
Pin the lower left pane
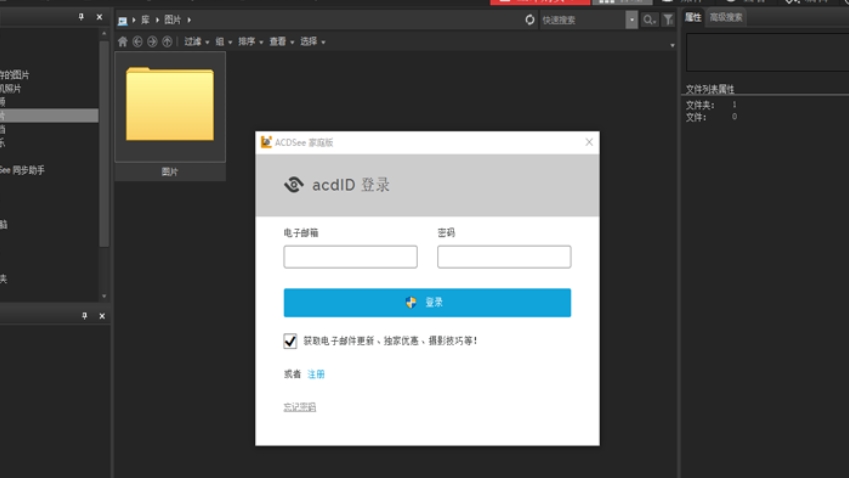point(84,316)
